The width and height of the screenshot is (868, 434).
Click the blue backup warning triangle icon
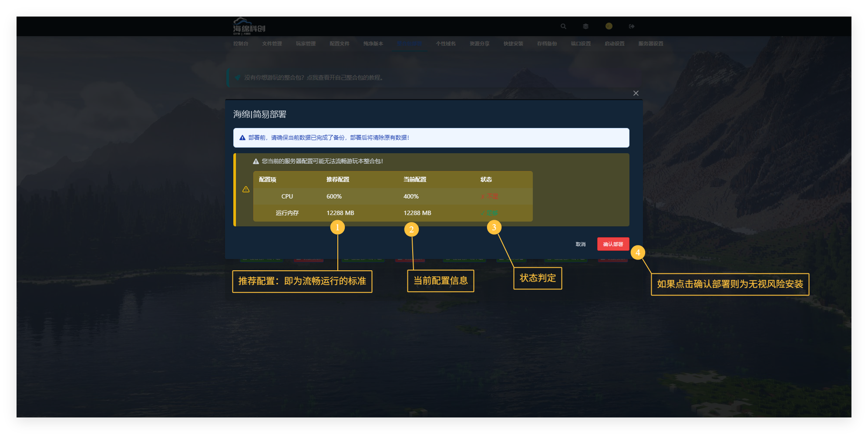click(242, 138)
